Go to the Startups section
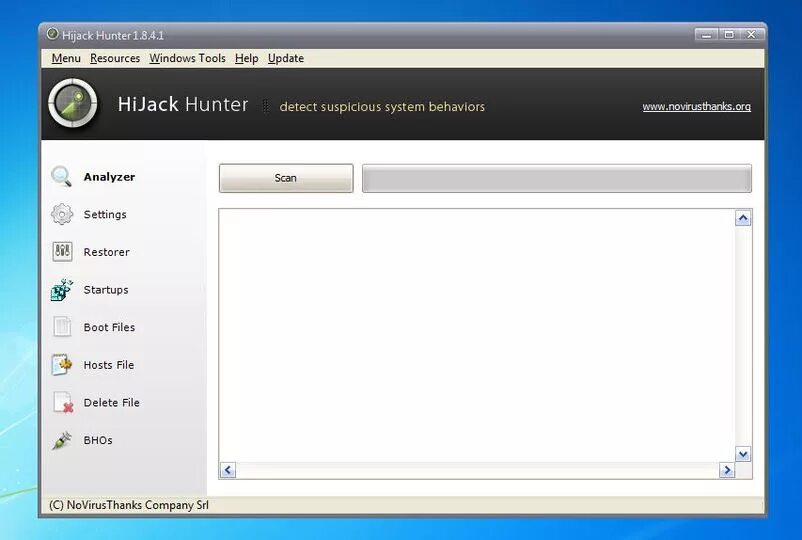 tap(106, 290)
